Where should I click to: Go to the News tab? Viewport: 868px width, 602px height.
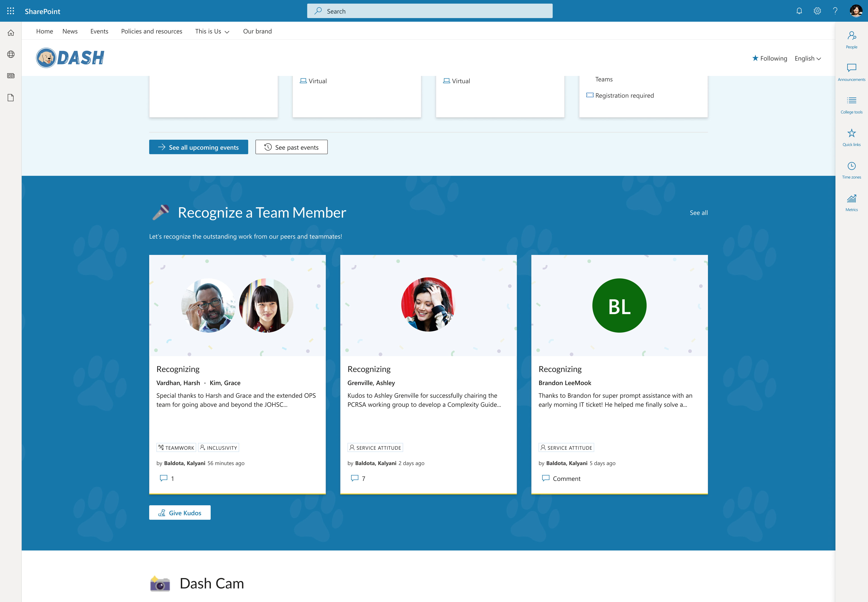click(x=70, y=31)
